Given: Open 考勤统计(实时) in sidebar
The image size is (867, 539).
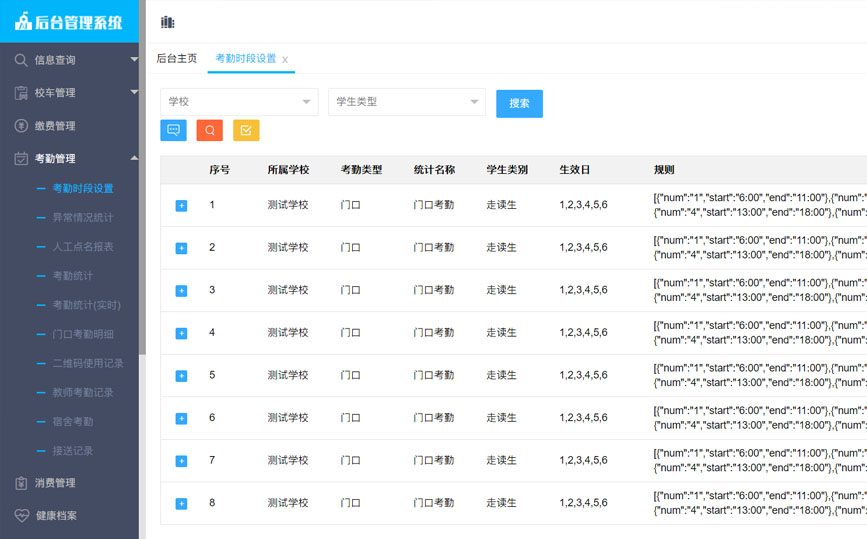Looking at the screenshot, I should 86,305.
